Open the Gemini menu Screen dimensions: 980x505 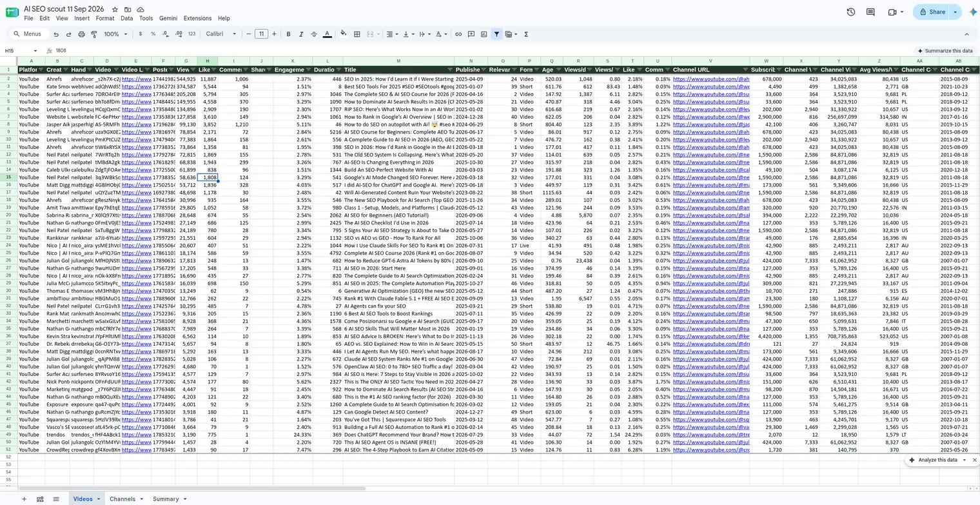click(168, 19)
